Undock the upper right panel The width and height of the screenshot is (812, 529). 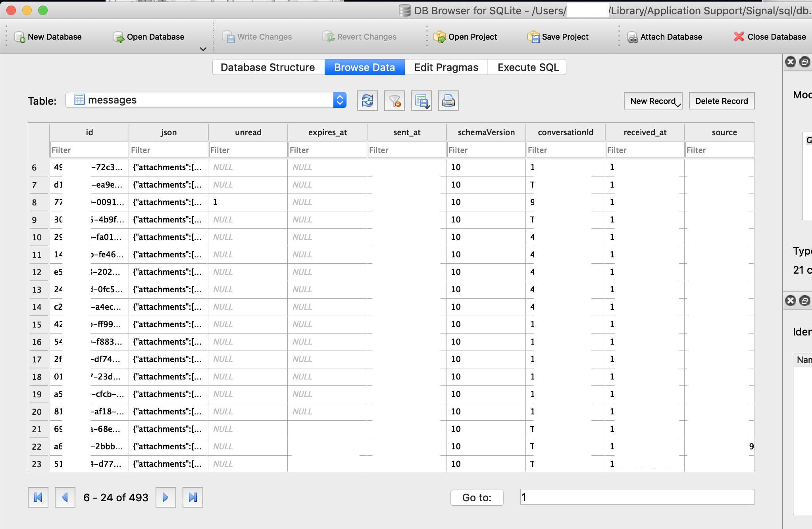point(804,62)
